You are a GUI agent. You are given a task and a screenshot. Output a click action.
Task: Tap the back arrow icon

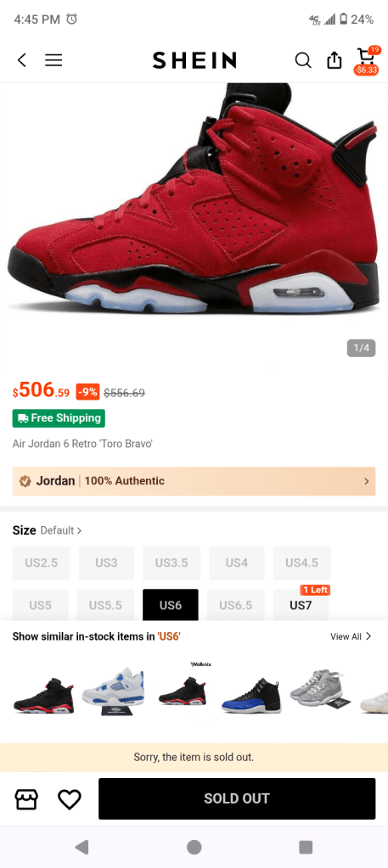coord(21,59)
